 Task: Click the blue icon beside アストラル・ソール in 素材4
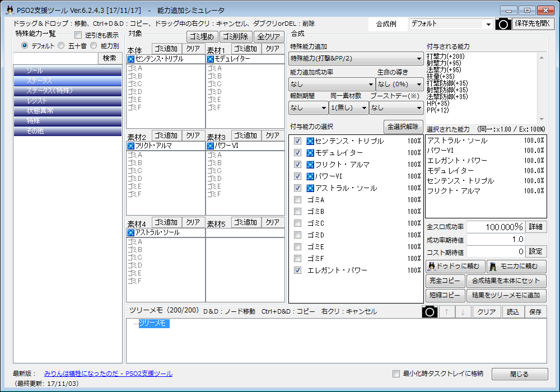tap(131, 232)
